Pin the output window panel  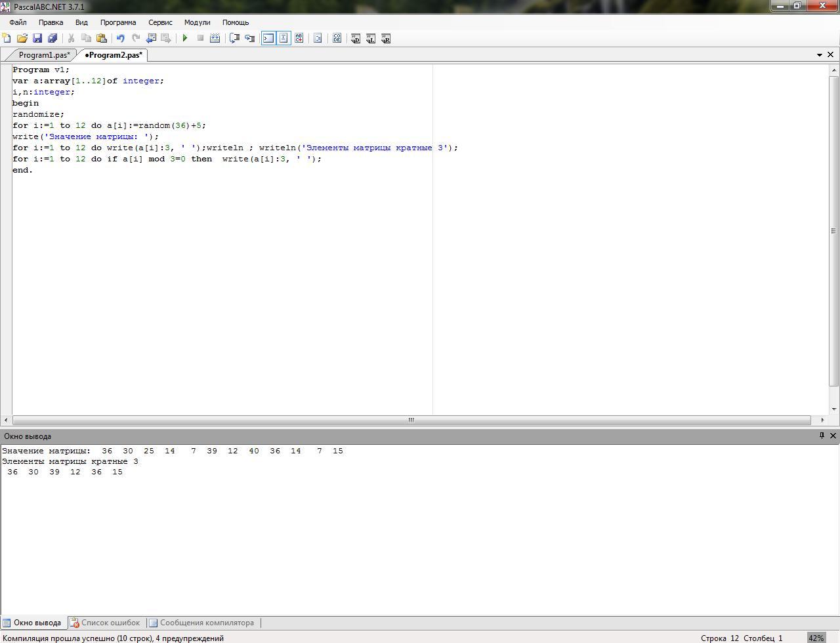(x=822, y=436)
